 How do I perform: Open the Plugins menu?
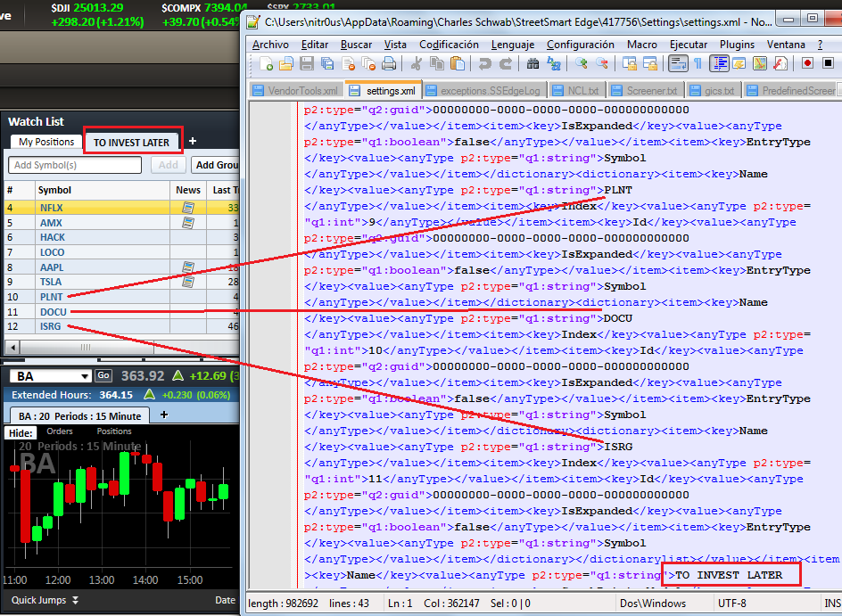[738, 45]
